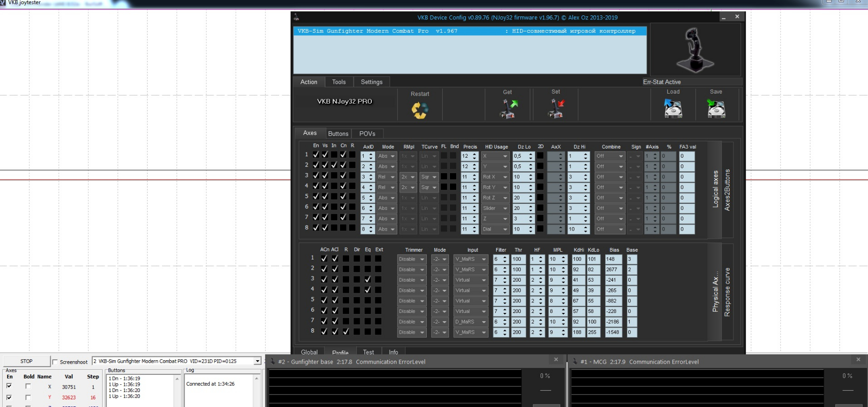Toggle the Cn checkbox for logical axis 5
868x407 pixels.
[343, 196]
